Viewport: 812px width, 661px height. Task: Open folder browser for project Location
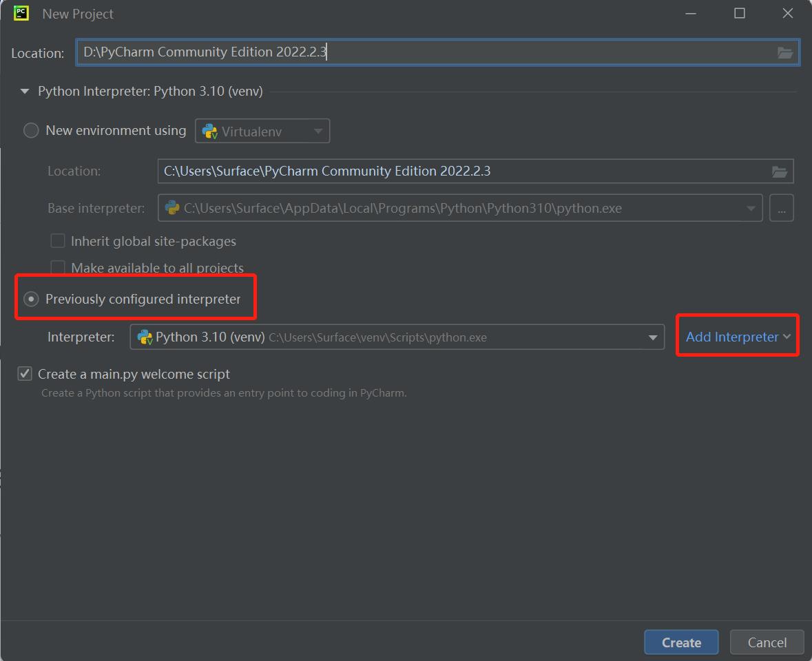coord(784,52)
